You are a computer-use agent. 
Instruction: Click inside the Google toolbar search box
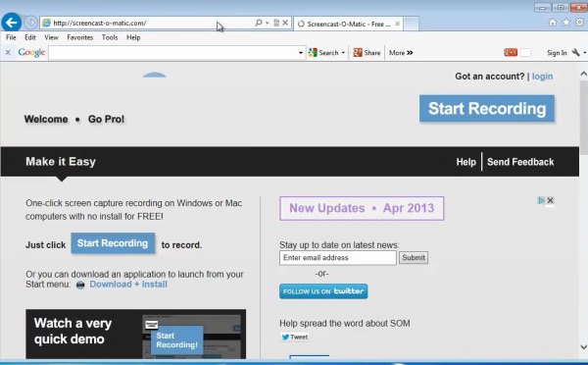(173, 53)
